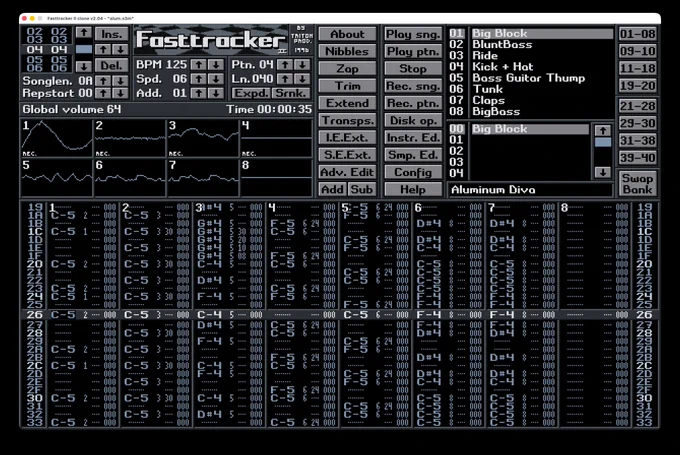This screenshot has width=680, height=455.
Task: Go to previous pattern with Ptn. down arrow
Action: click(302, 65)
